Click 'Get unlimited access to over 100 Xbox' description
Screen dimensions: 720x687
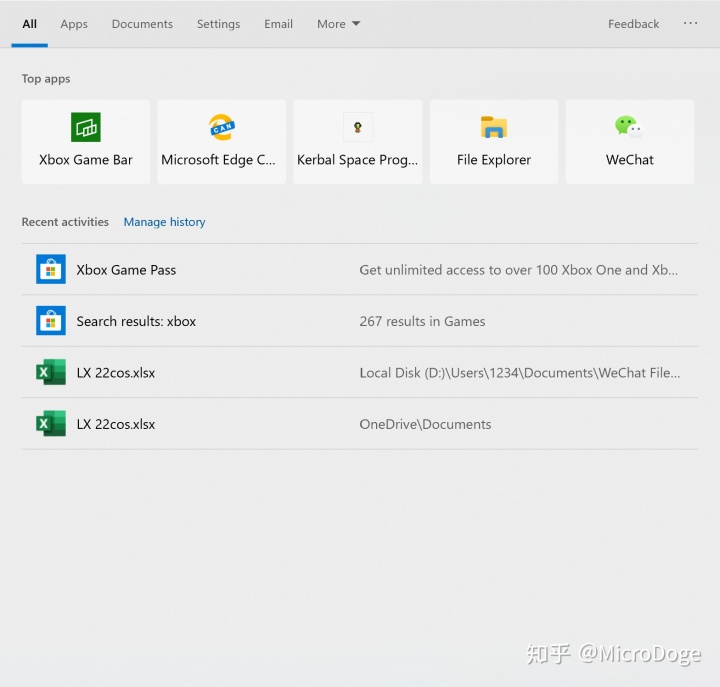[518, 270]
